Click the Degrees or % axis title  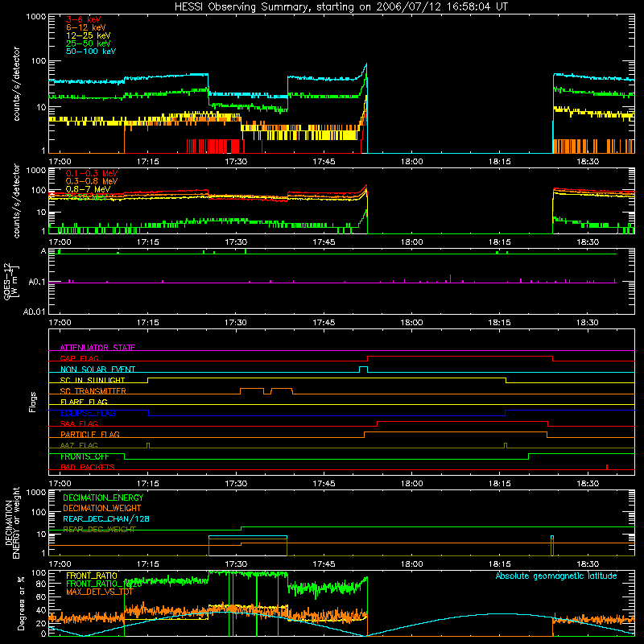[21, 603]
